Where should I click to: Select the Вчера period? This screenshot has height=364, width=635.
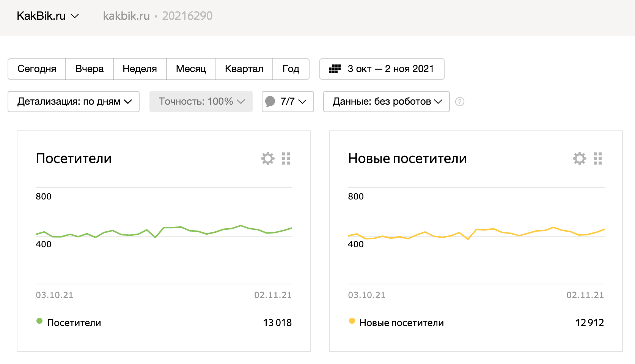click(90, 69)
